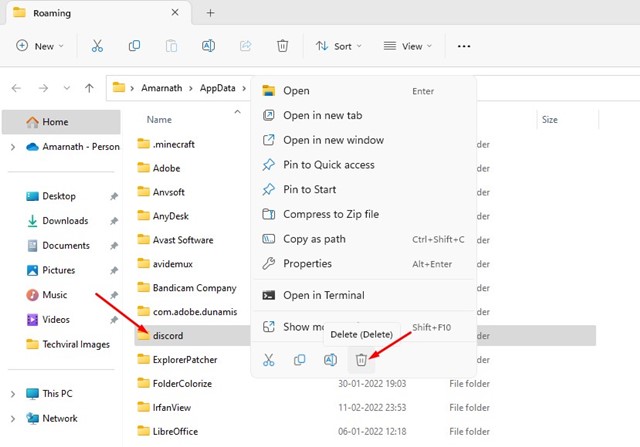Click the Up arrow navigation button
This screenshot has width=640, height=447.
89,88
